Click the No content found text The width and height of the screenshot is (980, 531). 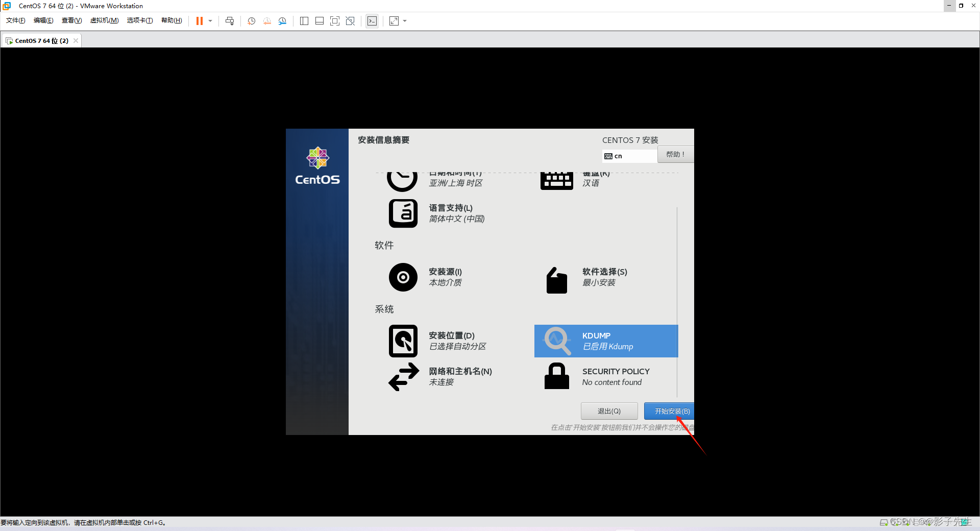pos(612,382)
